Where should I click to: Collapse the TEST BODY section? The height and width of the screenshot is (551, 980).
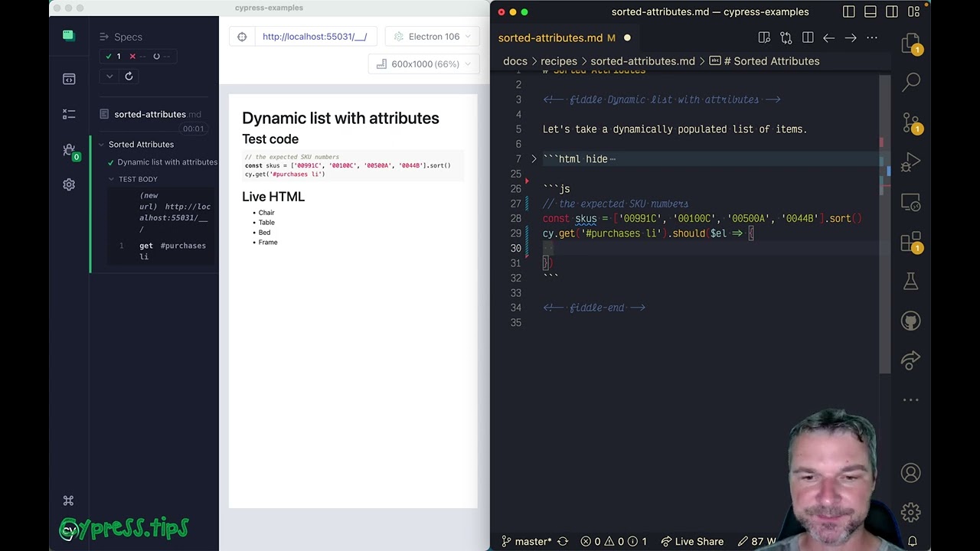click(112, 179)
